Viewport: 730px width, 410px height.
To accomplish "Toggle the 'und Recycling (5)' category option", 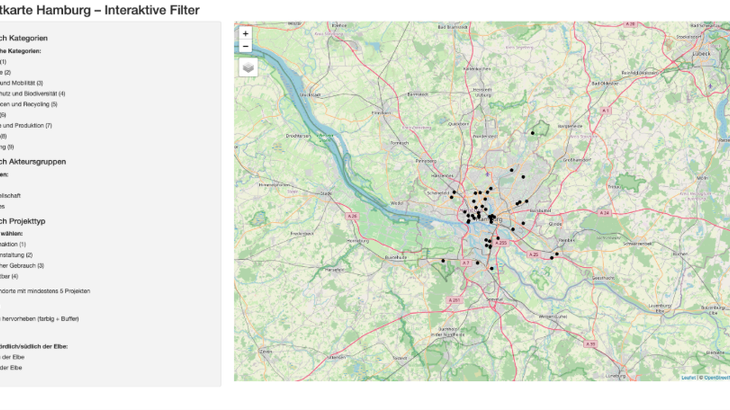I will 28,104.
